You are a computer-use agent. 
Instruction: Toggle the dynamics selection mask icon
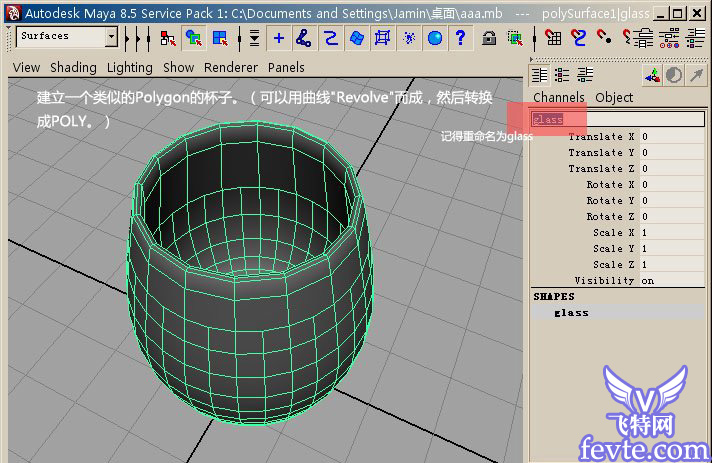[409, 38]
